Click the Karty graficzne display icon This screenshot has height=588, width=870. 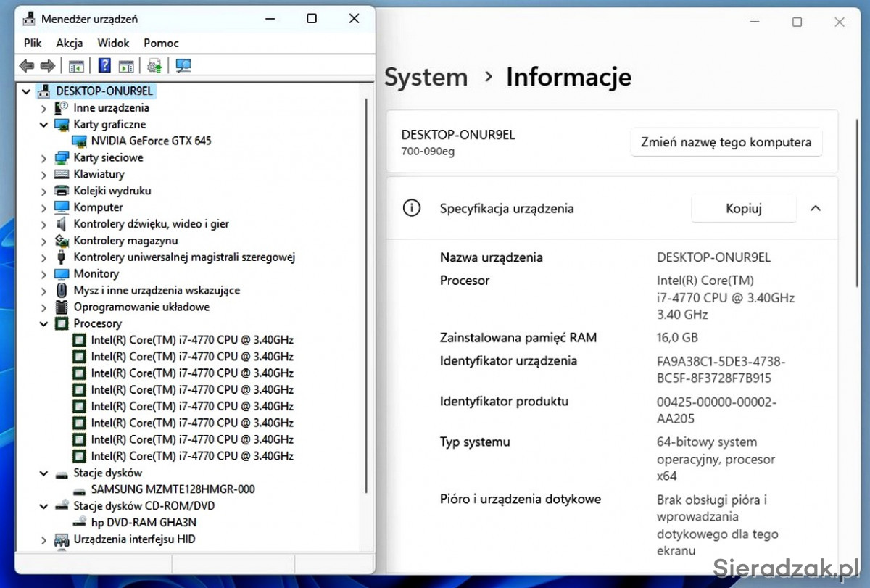[62, 125]
